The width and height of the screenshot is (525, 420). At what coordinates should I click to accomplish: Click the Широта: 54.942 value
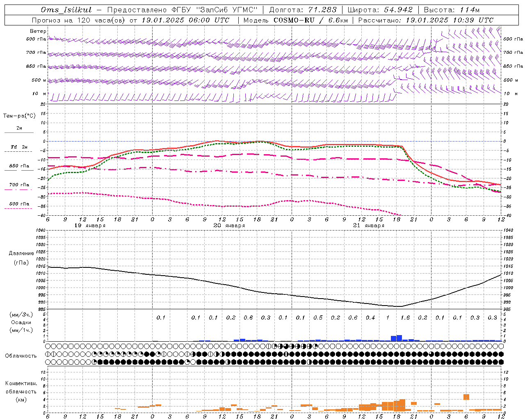(380, 10)
